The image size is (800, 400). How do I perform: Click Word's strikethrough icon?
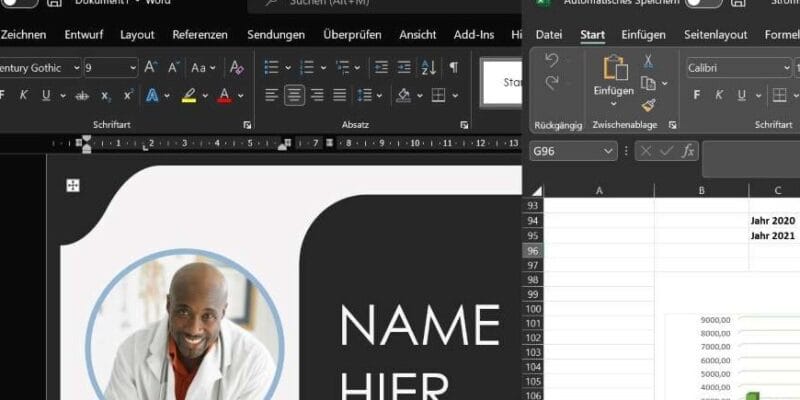[x=84, y=95]
